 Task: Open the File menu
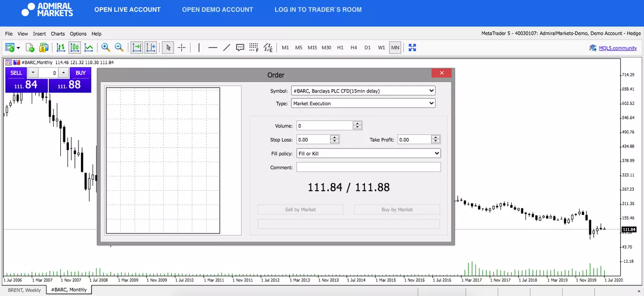click(9, 34)
